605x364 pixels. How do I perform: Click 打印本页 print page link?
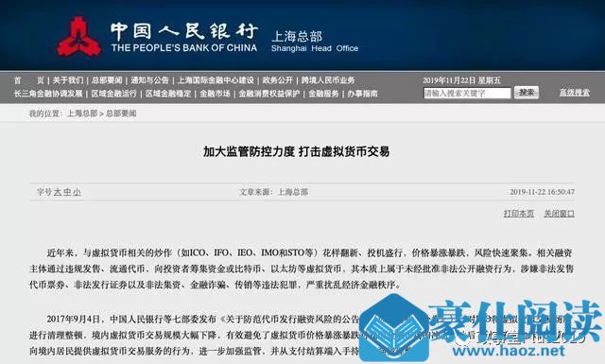(x=519, y=214)
